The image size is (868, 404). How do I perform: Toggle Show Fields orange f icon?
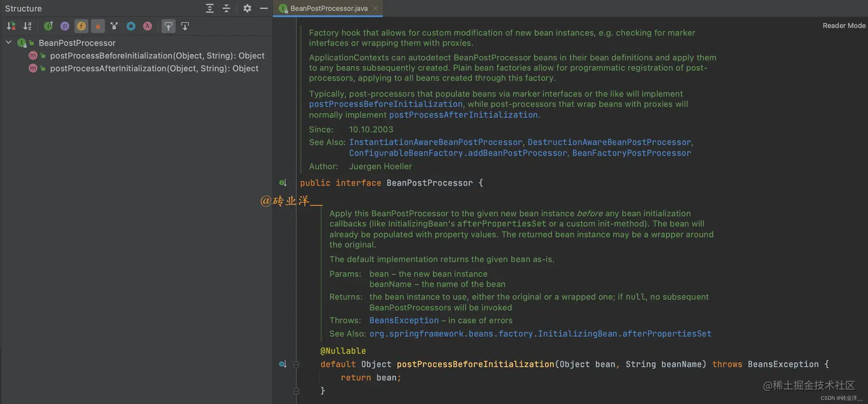pyautogui.click(x=82, y=26)
